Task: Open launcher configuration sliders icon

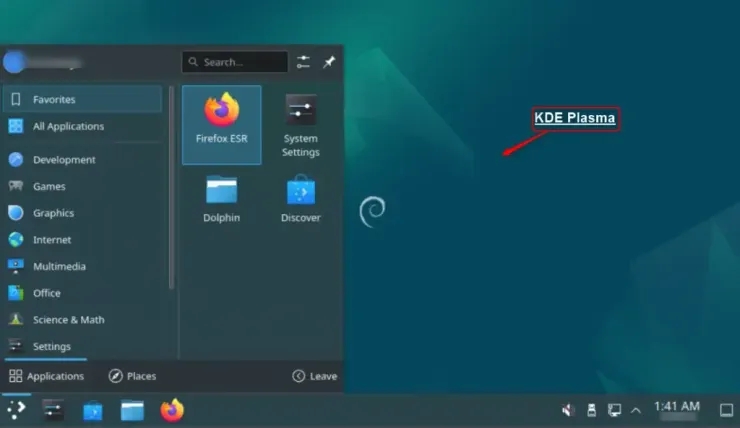Action: 303,62
